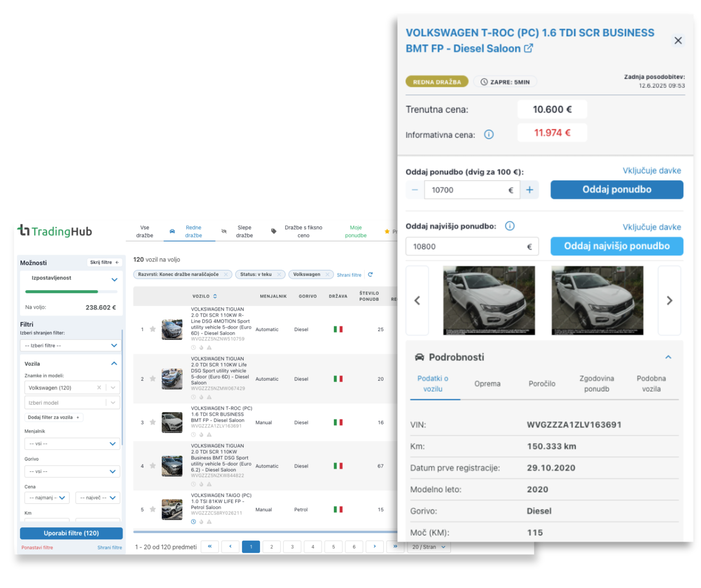Show previous vehicle photo with left arrow
The image size is (701, 588).
[417, 300]
